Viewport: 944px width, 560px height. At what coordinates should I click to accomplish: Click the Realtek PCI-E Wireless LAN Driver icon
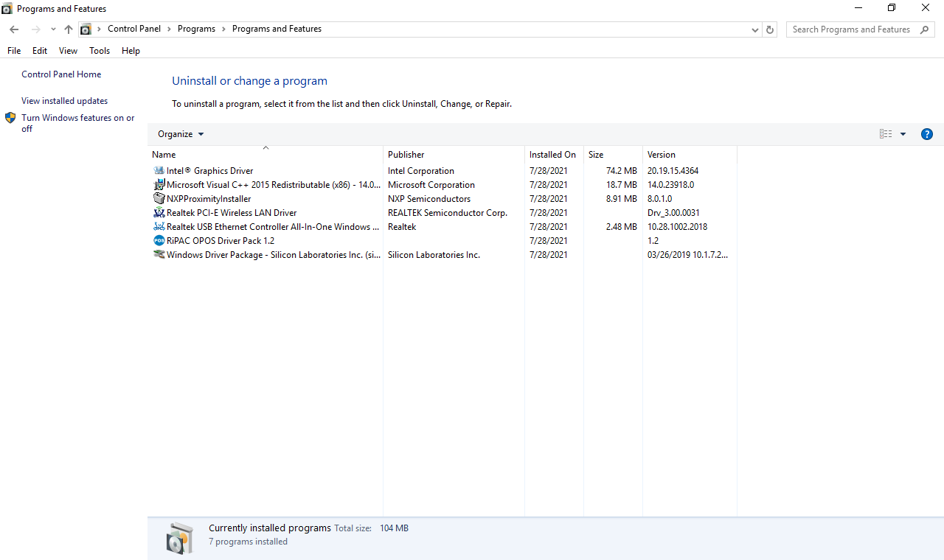pyautogui.click(x=159, y=213)
